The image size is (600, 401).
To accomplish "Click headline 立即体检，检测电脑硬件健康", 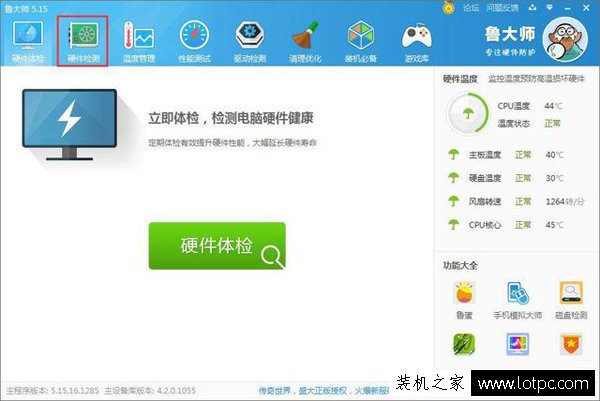I will (231, 118).
